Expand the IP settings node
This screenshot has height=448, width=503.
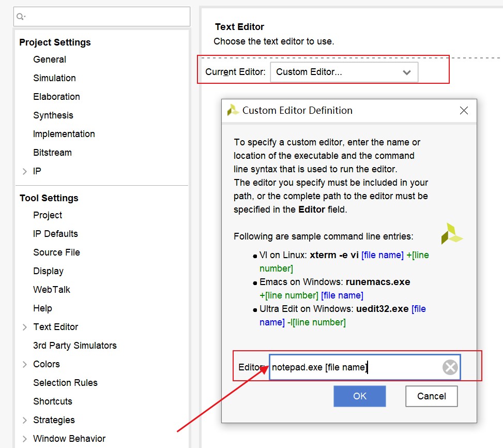(x=24, y=171)
